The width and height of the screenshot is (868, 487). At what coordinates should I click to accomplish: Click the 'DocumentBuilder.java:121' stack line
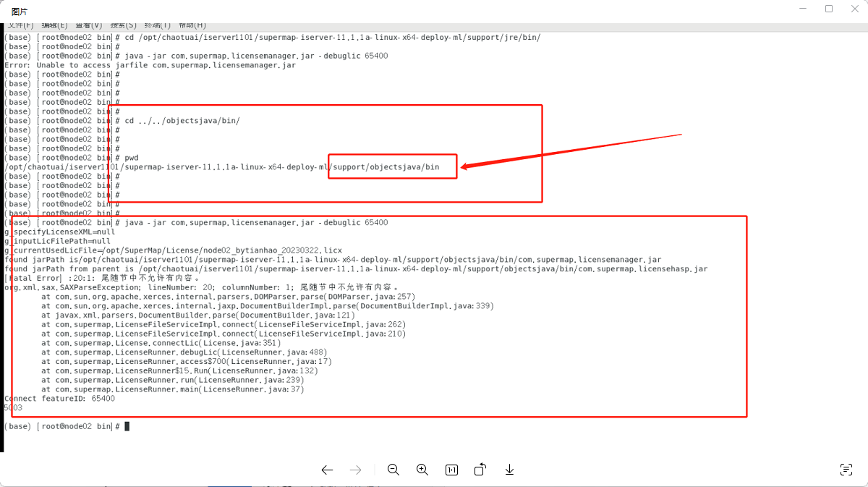click(x=198, y=316)
